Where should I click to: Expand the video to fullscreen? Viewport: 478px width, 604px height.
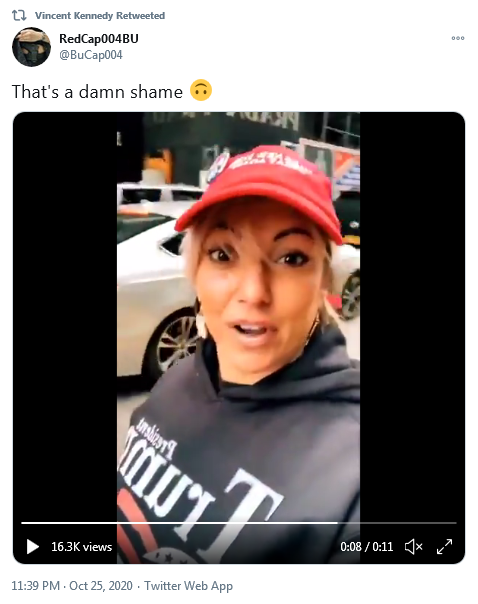pyautogui.click(x=444, y=546)
